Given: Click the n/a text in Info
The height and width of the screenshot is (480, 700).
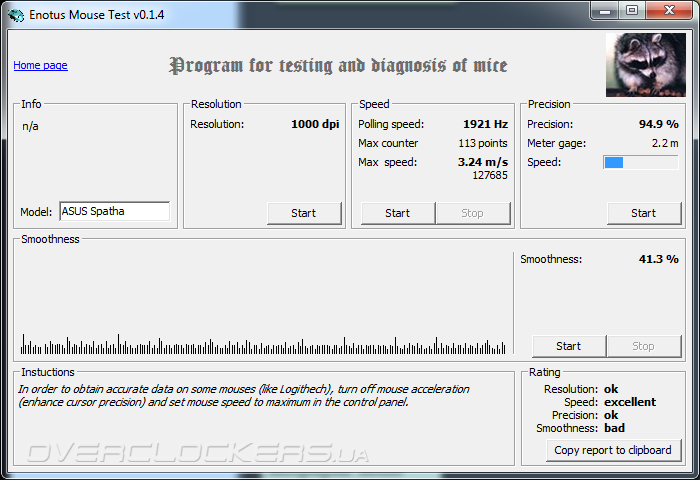Looking at the screenshot, I should point(30,126).
